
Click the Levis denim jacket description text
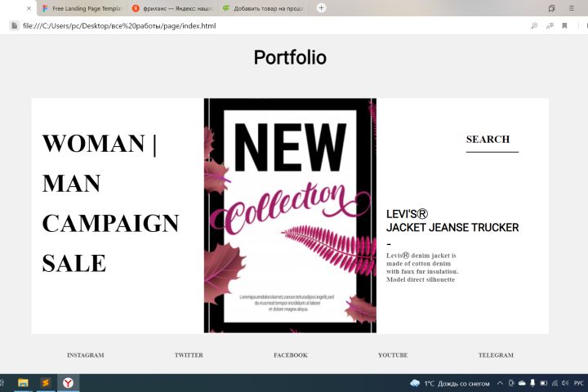tap(422, 268)
